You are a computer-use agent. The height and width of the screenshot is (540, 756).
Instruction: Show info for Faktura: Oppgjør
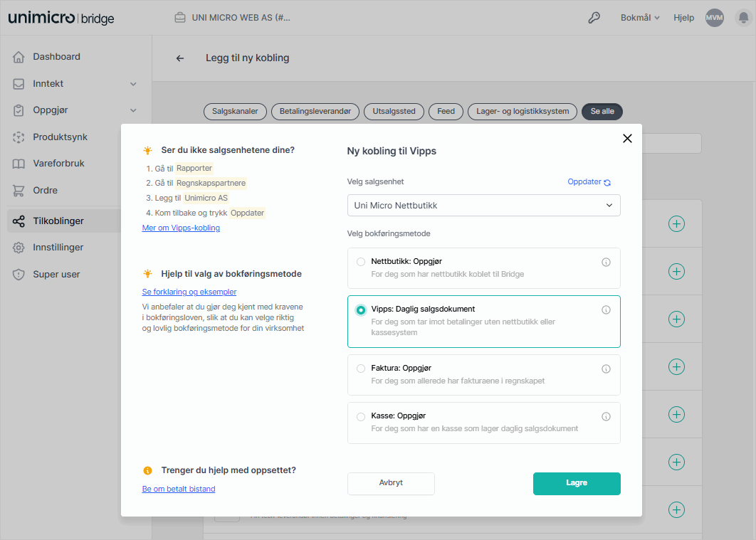click(606, 369)
